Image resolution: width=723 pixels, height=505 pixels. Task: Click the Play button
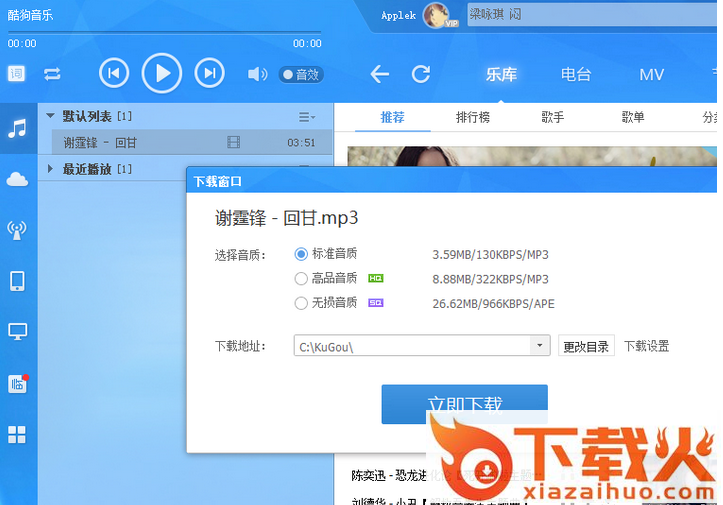coord(162,73)
